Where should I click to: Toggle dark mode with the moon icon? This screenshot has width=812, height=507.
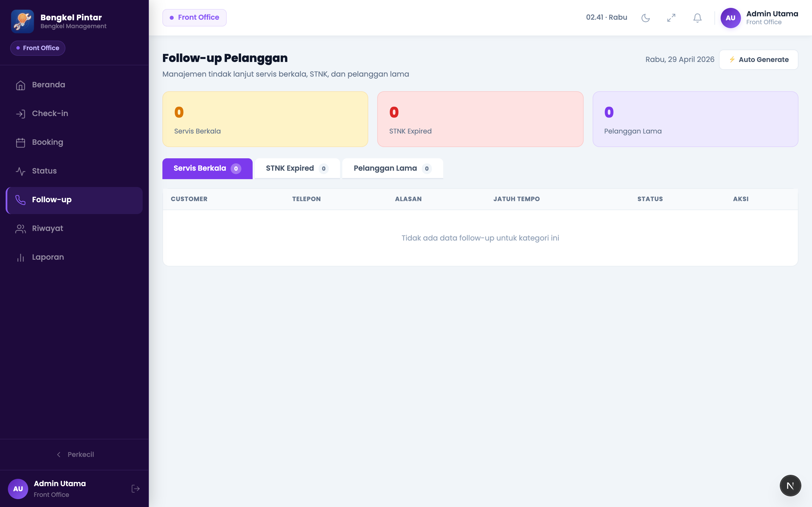pos(645,18)
